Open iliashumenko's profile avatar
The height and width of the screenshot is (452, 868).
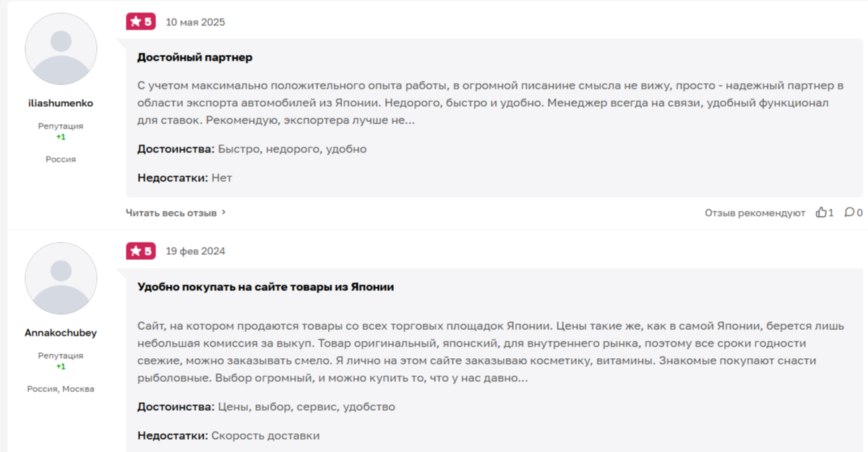coord(61,49)
